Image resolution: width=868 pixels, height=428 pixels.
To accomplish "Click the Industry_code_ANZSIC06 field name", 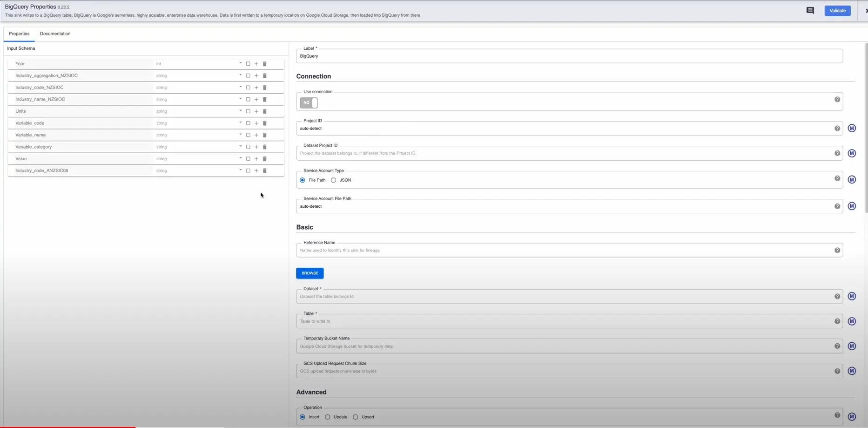I will click(42, 170).
